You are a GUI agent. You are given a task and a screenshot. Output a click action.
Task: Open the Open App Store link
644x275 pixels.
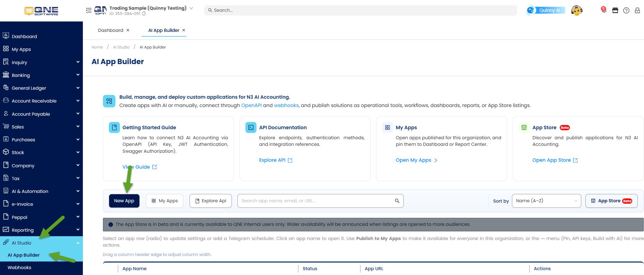coord(555,160)
